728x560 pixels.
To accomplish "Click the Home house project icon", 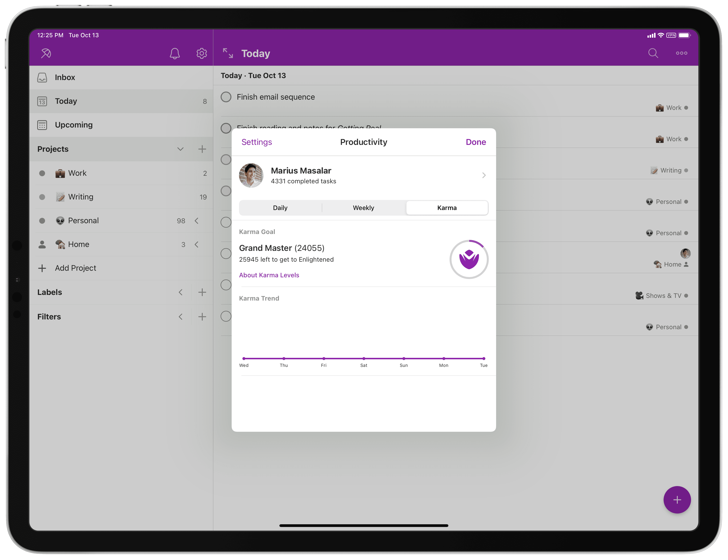I will coord(60,244).
